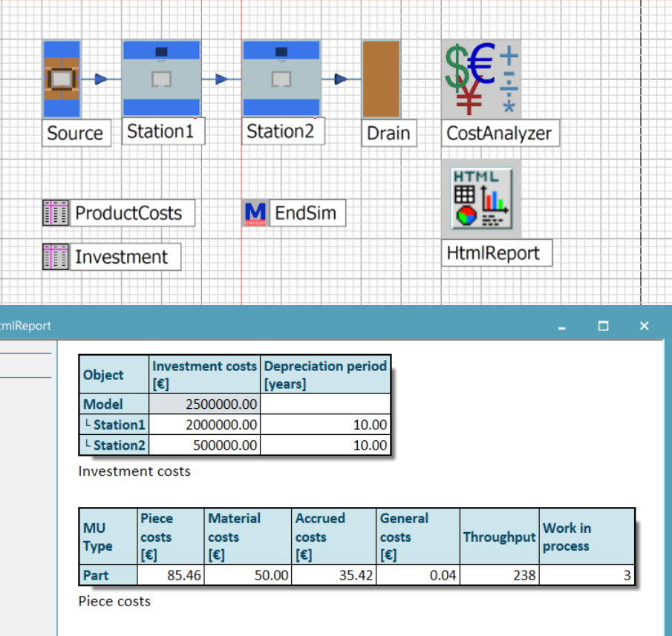The width and height of the screenshot is (672, 636).
Task: Select the Part row in piece costs table
Action: click(97, 575)
